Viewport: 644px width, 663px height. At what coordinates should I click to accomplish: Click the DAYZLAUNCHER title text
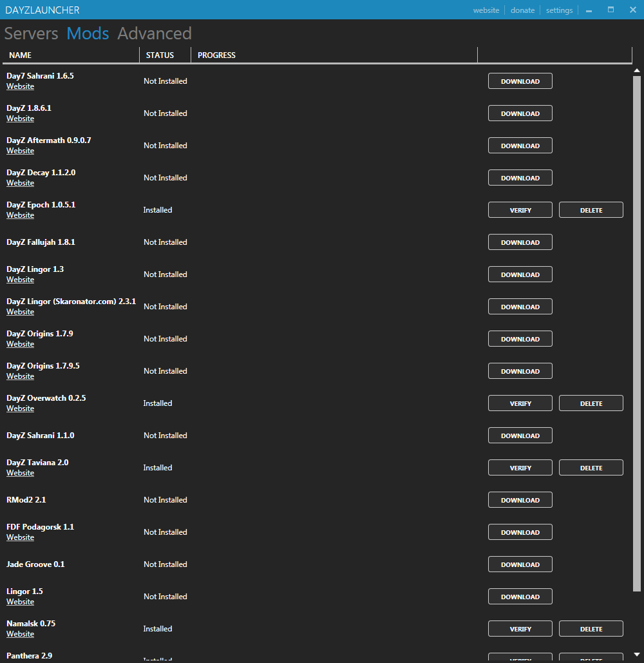tap(43, 10)
